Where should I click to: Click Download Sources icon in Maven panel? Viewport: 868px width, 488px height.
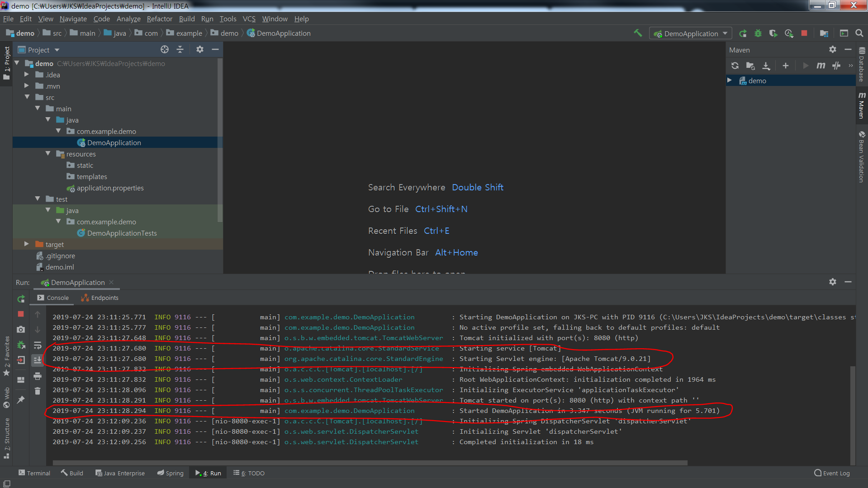(x=766, y=66)
